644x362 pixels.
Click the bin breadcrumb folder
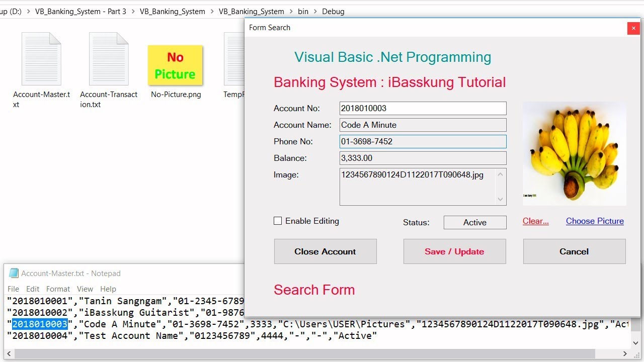[x=303, y=11]
